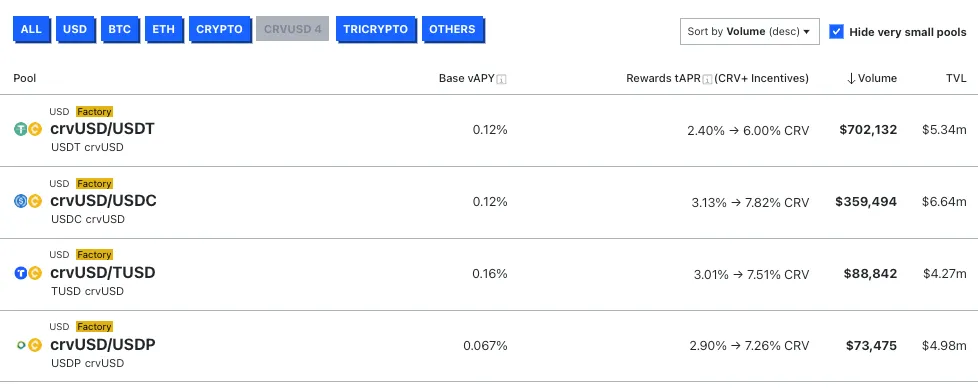Filter pools by TRICRYPTO
The image size is (978, 391).
click(x=375, y=29)
